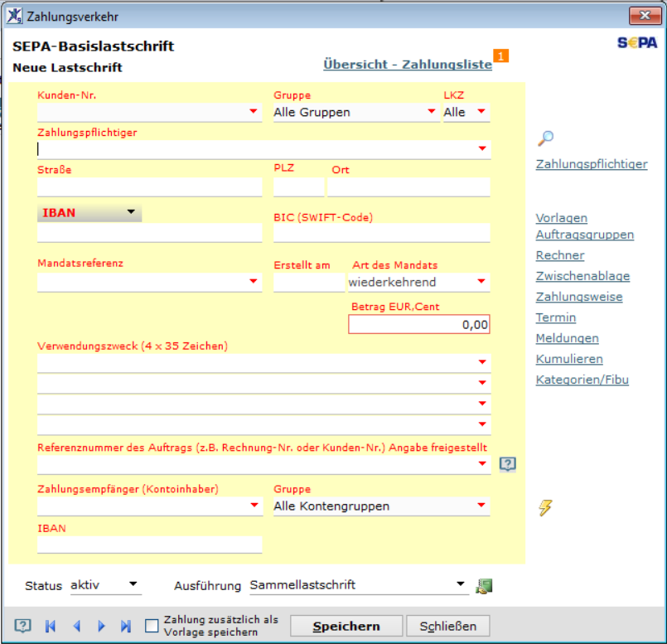Click the Betrag EUR,Cent amount field
Image resolution: width=667 pixels, height=644 pixels.
coord(419,324)
